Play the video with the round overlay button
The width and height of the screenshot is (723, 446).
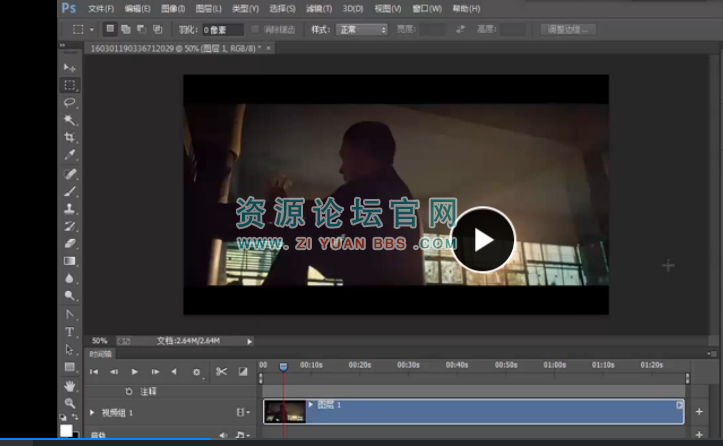click(x=482, y=239)
